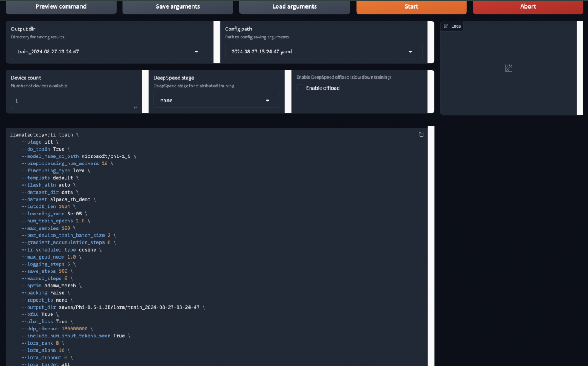Click the '--gradient_accumulation_steps 8' line

pos(69,242)
